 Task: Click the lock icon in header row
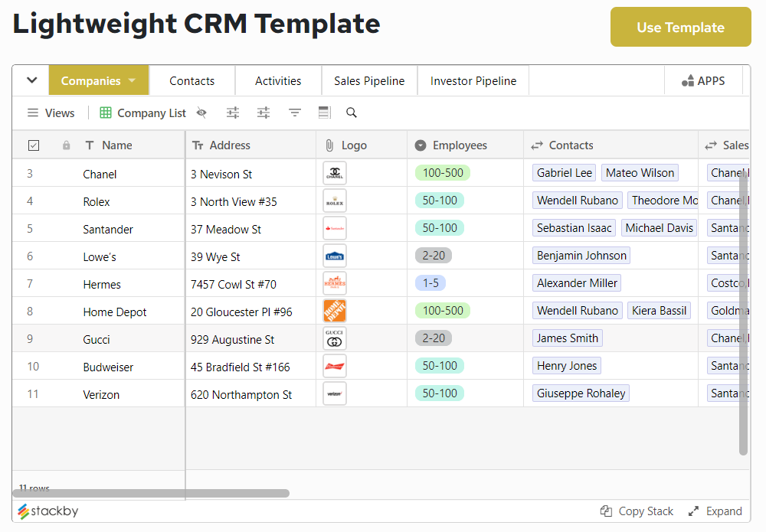click(67, 145)
